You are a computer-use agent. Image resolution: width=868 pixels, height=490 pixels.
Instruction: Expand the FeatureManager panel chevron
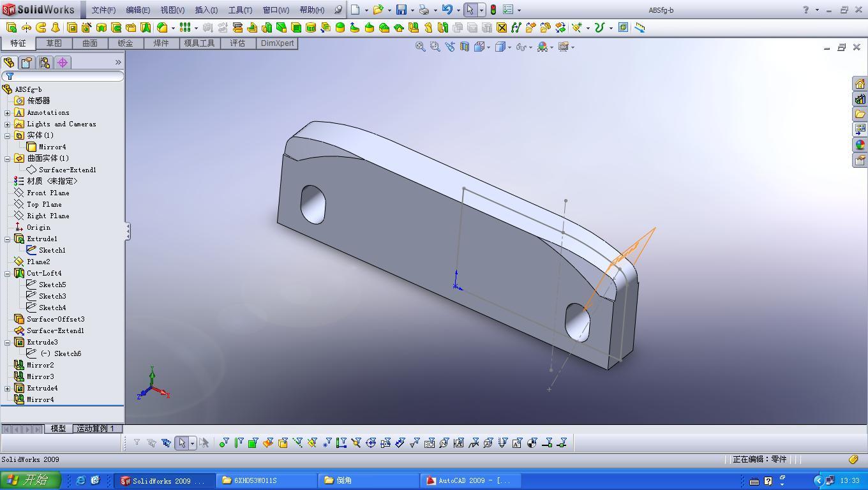[118, 63]
